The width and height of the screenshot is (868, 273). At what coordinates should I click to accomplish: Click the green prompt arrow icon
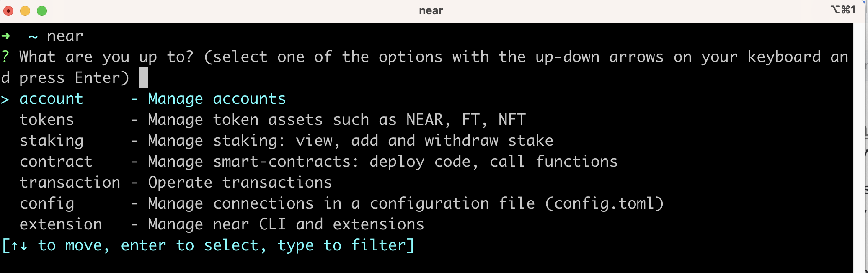pos(6,36)
